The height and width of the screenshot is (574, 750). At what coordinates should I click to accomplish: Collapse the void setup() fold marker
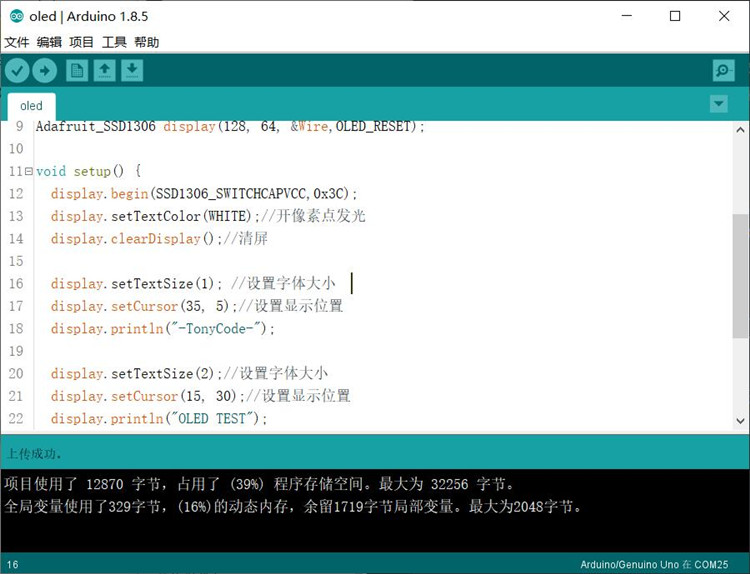pos(29,171)
